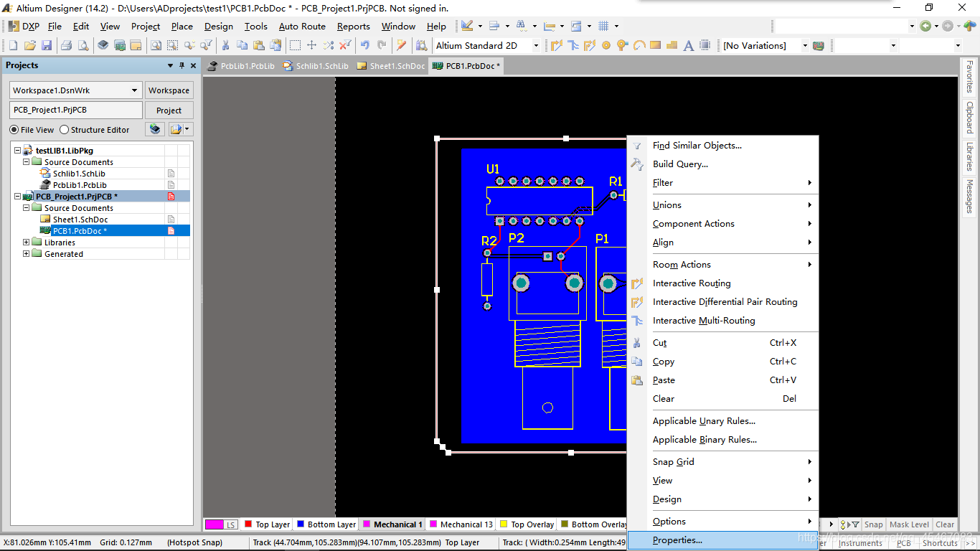Select the Place String text tool

[689, 45]
